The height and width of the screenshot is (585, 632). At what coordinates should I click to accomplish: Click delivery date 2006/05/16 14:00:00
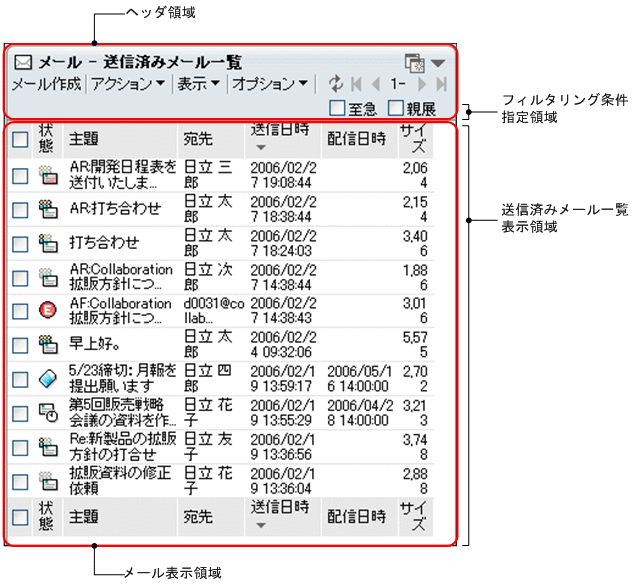(x=360, y=379)
